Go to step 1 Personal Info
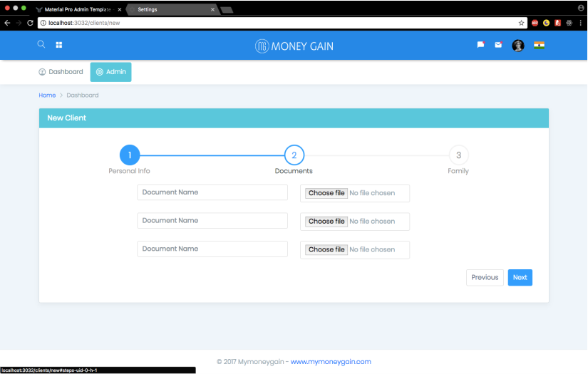The width and height of the screenshot is (588, 374). pyautogui.click(x=130, y=155)
